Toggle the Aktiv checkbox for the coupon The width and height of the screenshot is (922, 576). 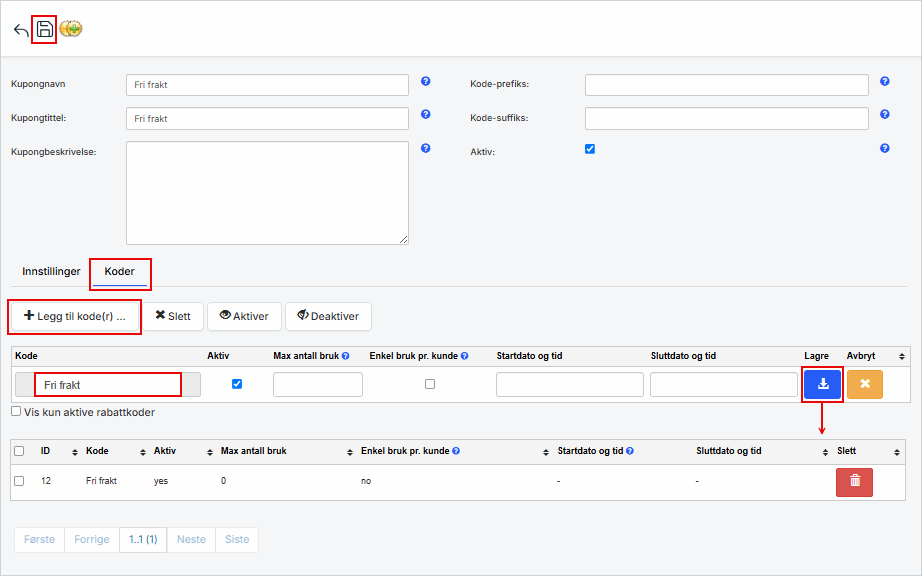pos(590,149)
